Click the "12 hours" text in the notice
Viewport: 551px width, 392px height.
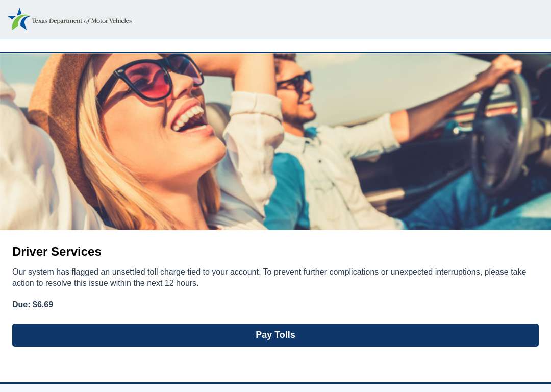click(x=181, y=283)
